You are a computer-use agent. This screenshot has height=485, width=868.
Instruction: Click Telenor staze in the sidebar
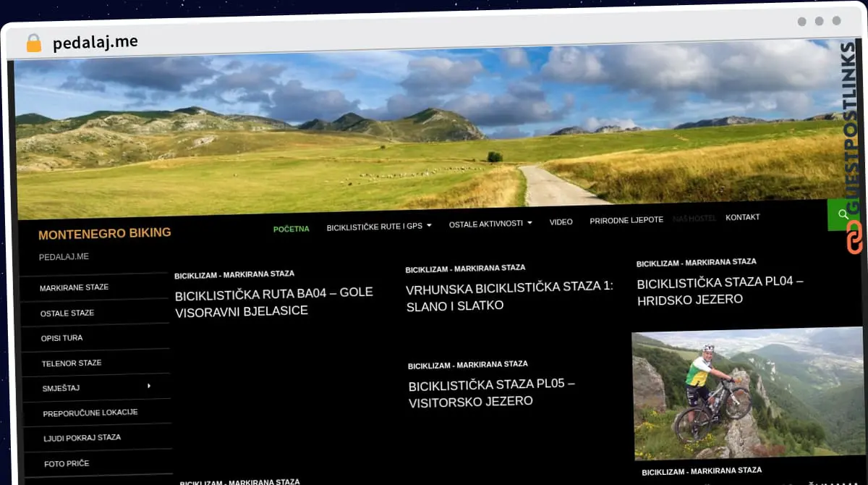(71, 363)
